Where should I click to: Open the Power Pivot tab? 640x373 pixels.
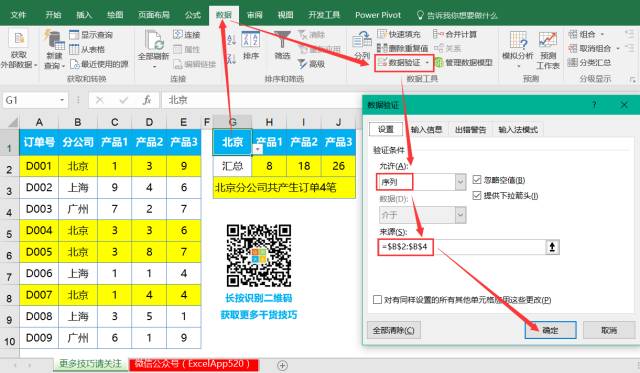tap(378, 15)
